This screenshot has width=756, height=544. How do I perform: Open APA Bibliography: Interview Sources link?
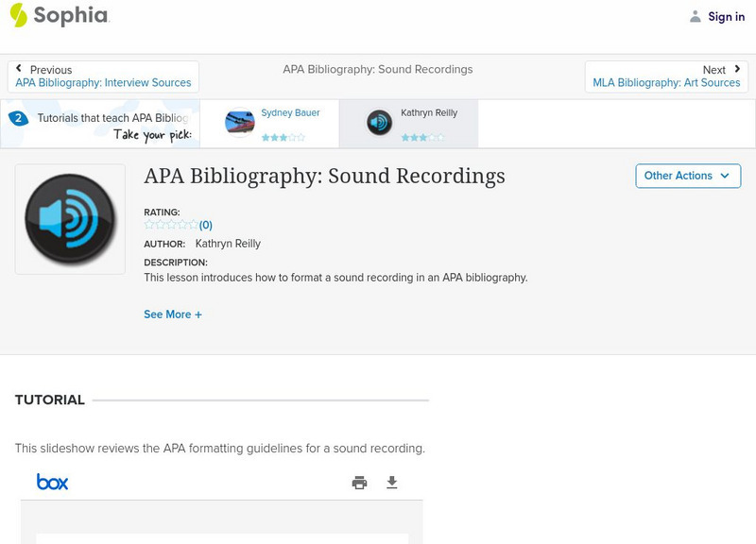coord(106,82)
